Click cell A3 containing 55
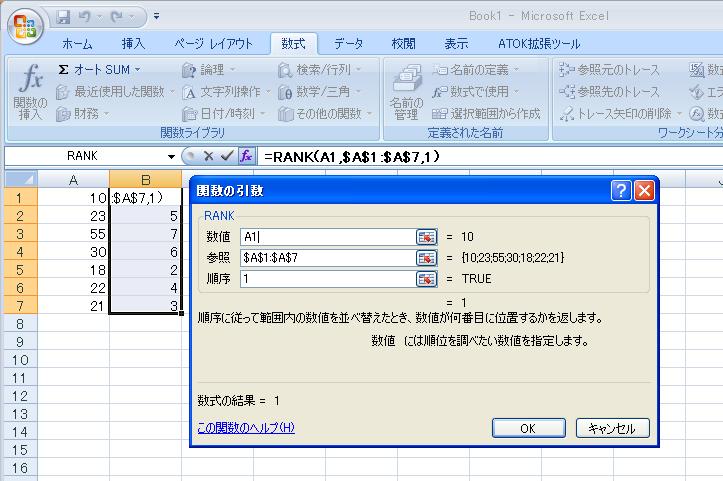The image size is (723, 481). click(x=73, y=234)
